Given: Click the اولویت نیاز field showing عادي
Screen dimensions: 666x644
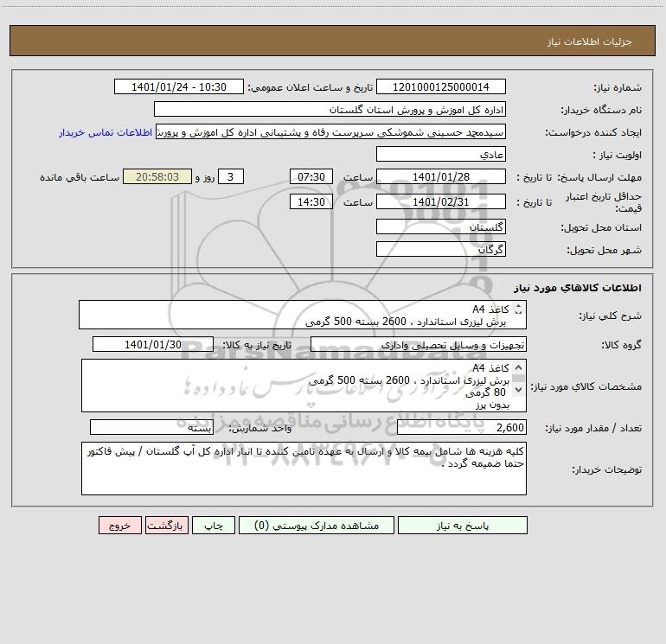Looking at the screenshot, I should coord(441,154).
